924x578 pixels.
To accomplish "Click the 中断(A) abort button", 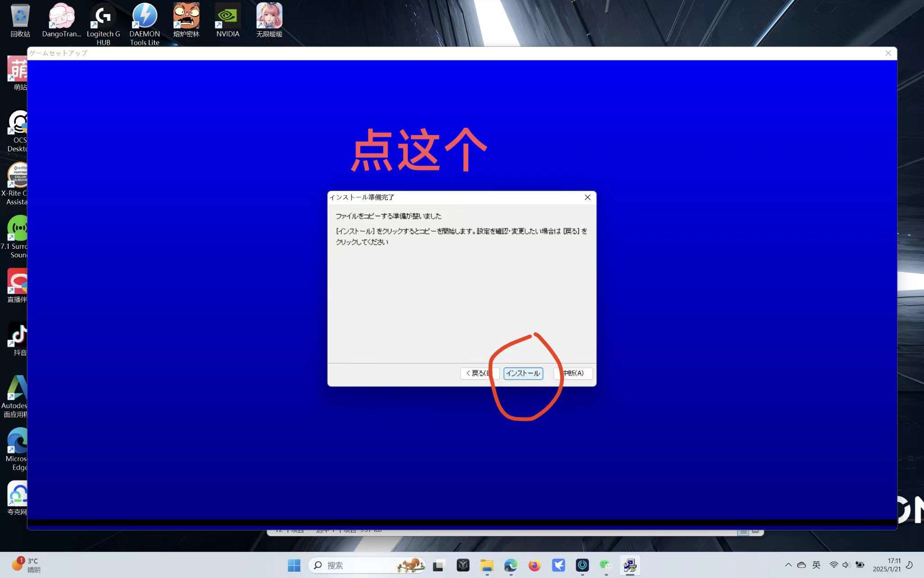I will [575, 373].
